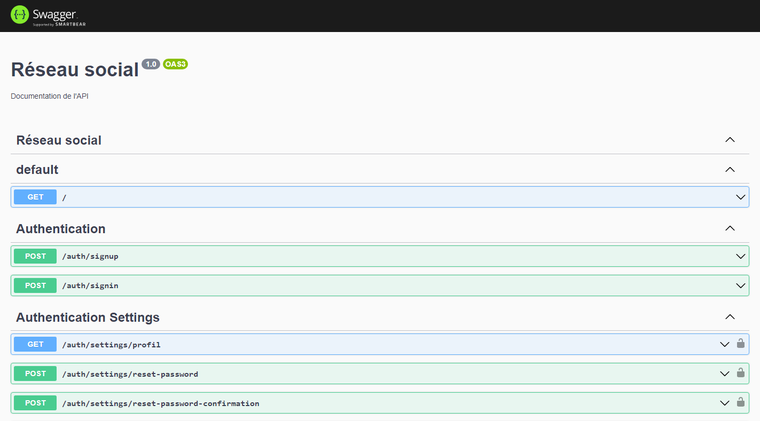Click the lock icon on /auth/settings/reset-password
760x421 pixels.
click(741, 373)
